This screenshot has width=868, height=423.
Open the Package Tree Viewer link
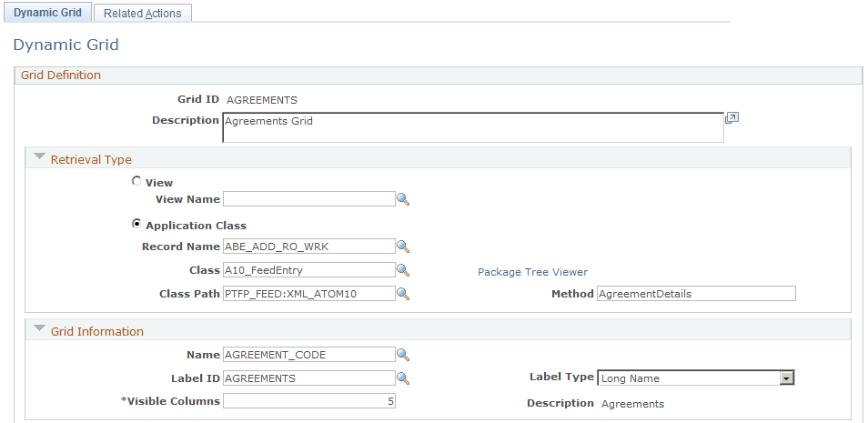(x=532, y=272)
